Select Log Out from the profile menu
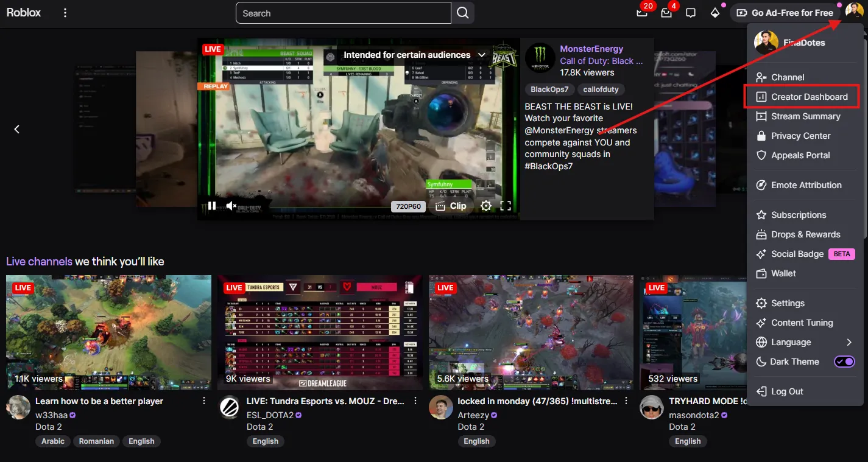The image size is (868, 462). tap(786, 391)
